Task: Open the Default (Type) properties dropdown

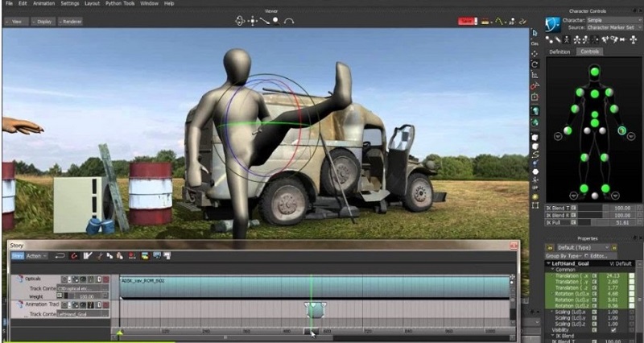Action: point(583,248)
